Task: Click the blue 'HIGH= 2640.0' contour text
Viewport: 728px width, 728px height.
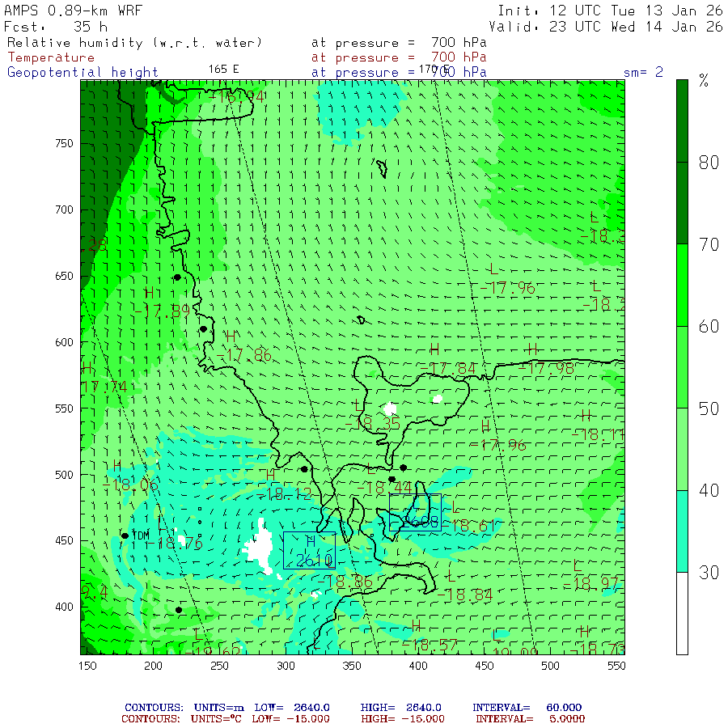Action: point(401,708)
